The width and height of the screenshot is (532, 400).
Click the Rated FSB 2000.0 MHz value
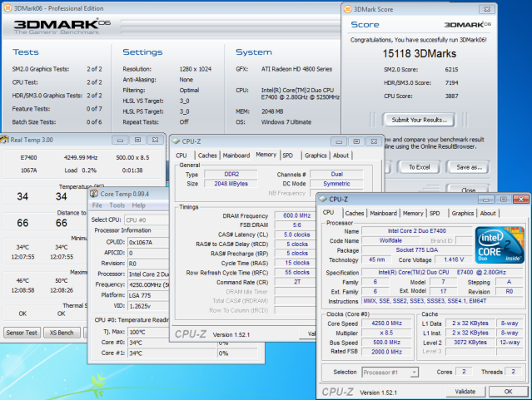pyautogui.click(x=386, y=352)
